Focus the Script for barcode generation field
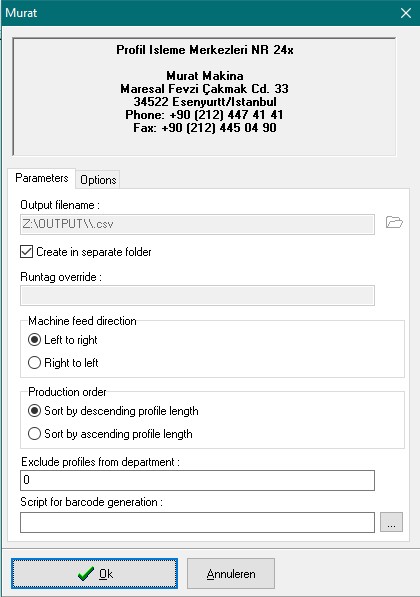Image resolution: width=420 pixels, height=597 pixels. (x=197, y=522)
